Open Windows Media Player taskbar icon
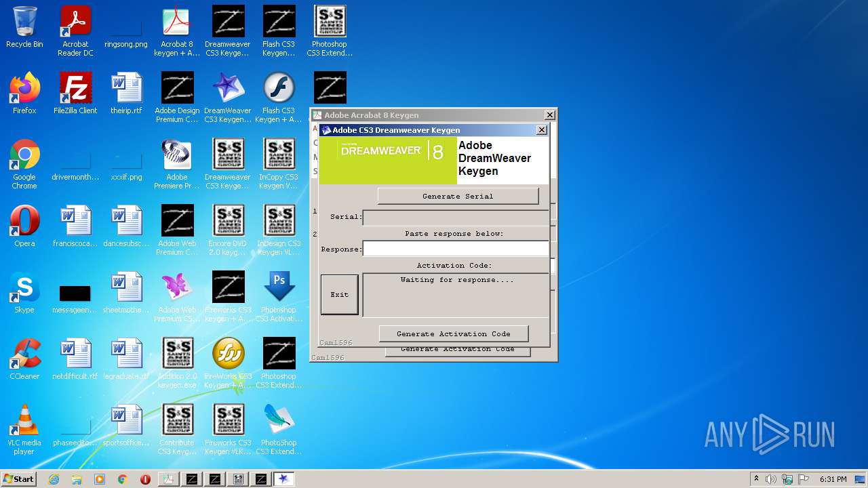868x488 pixels. [x=100, y=479]
